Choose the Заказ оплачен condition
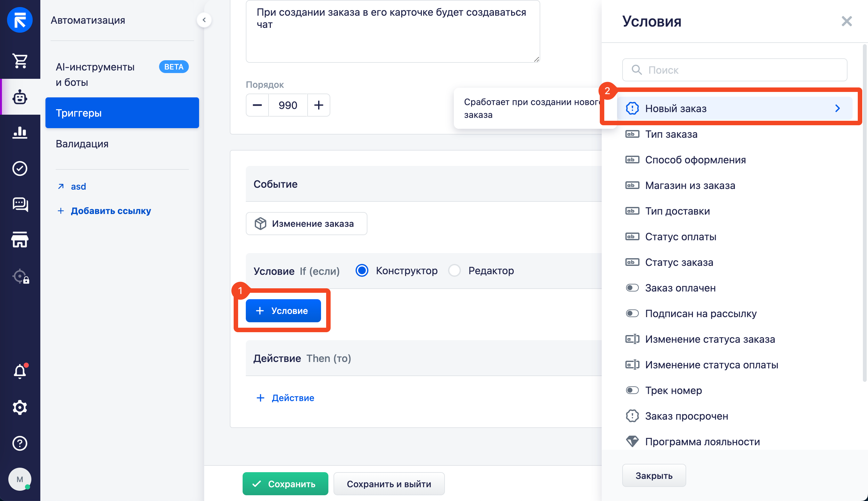This screenshot has height=501, width=868. [680, 288]
